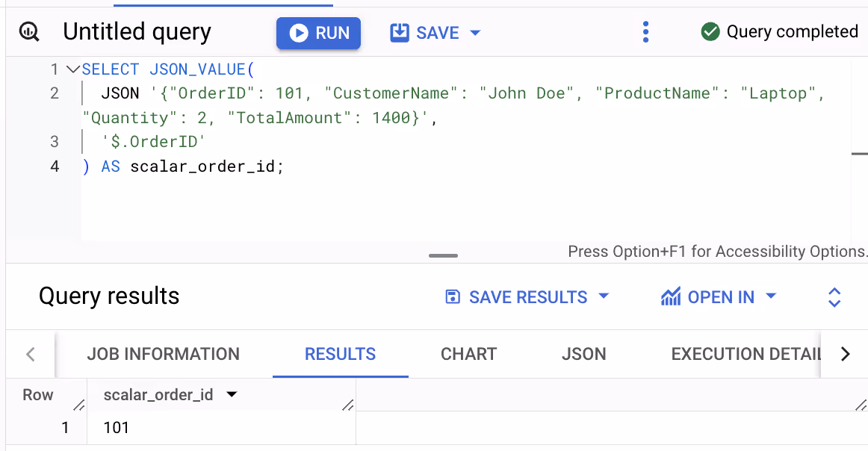Click the green Query completed checkmark icon
Viewport: 868px width, 451px height.
710,31
